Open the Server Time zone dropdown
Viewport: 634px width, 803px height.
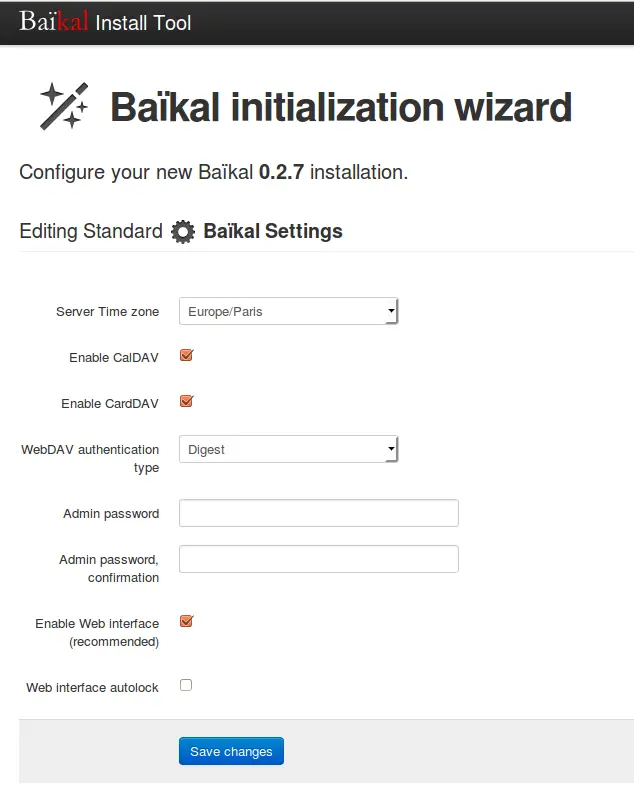pyautogui.click(x=288, y=311)
